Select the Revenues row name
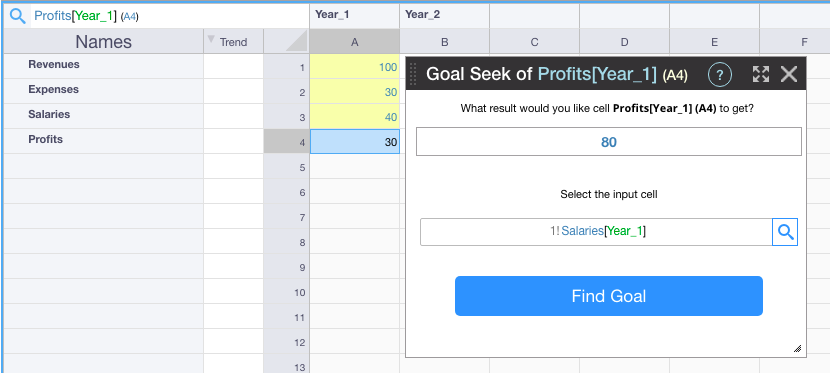 coord(54,65)
